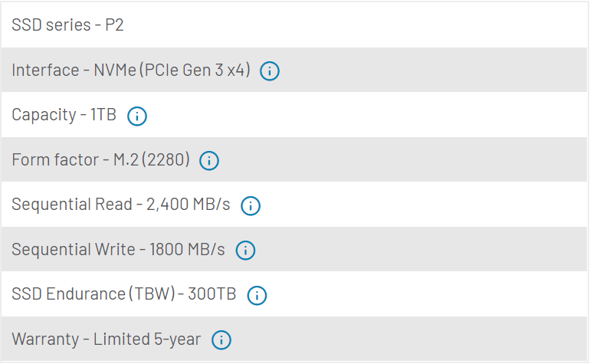The height and width of the screenshot is (364, 590).
Task: Select the NVMe (PCIe Gen 3 x4) value
Action: point(172,70)
